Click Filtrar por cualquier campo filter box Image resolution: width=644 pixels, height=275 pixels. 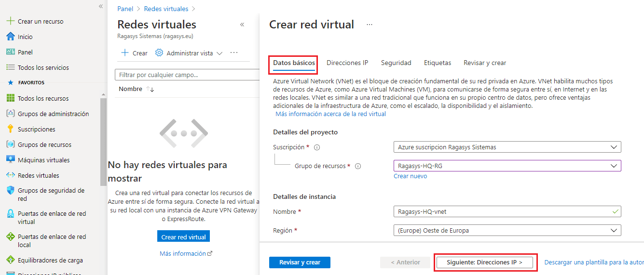point(187,75)
